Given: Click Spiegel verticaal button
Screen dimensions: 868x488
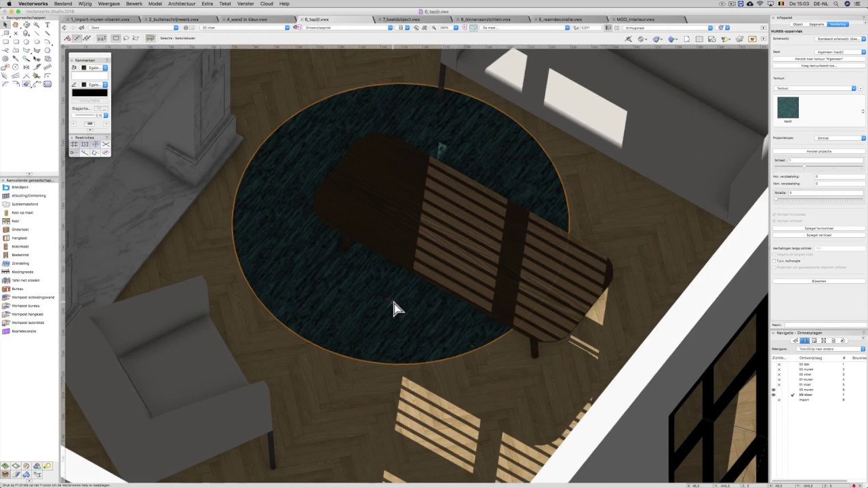Looking at the screenshot, I should coord(819,235).
